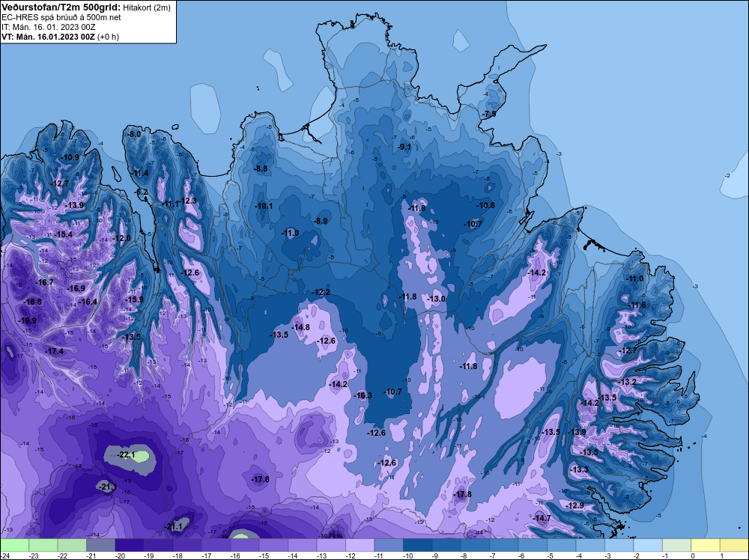The height and width of the screenshot is (560, 749).
Task: Click the -12.9 temperature value
Action: pyautogui.click(x=574, y=505)
